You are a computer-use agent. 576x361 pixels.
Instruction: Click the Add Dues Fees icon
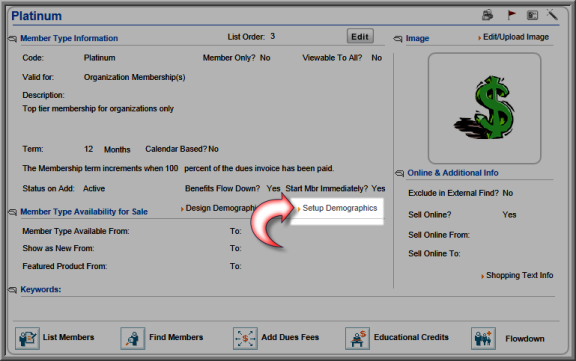click(x=245, y=338)
